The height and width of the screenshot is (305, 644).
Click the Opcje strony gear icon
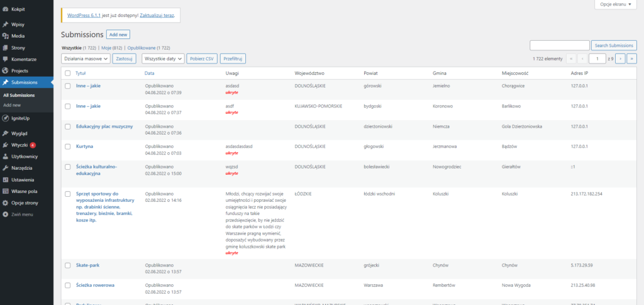coord(5,202)
